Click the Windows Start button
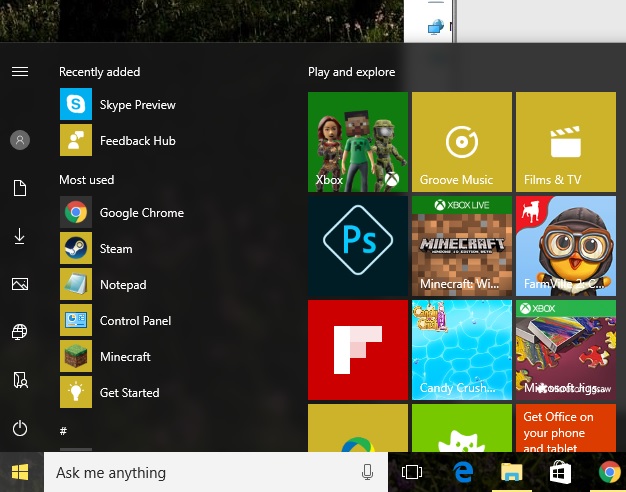Image resolution: width=626 pixels, height=492 pixels. pos(20,472)
